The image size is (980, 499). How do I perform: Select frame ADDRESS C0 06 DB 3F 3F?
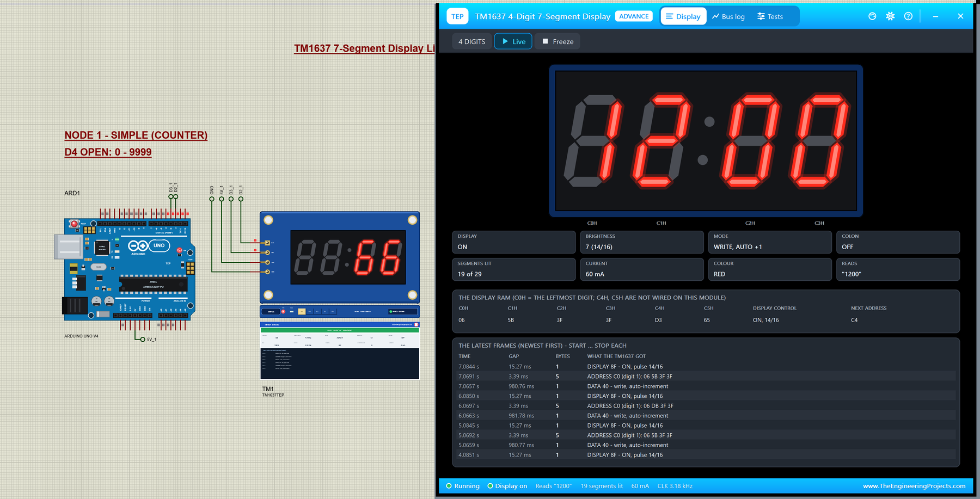click(x=706, y=406)
